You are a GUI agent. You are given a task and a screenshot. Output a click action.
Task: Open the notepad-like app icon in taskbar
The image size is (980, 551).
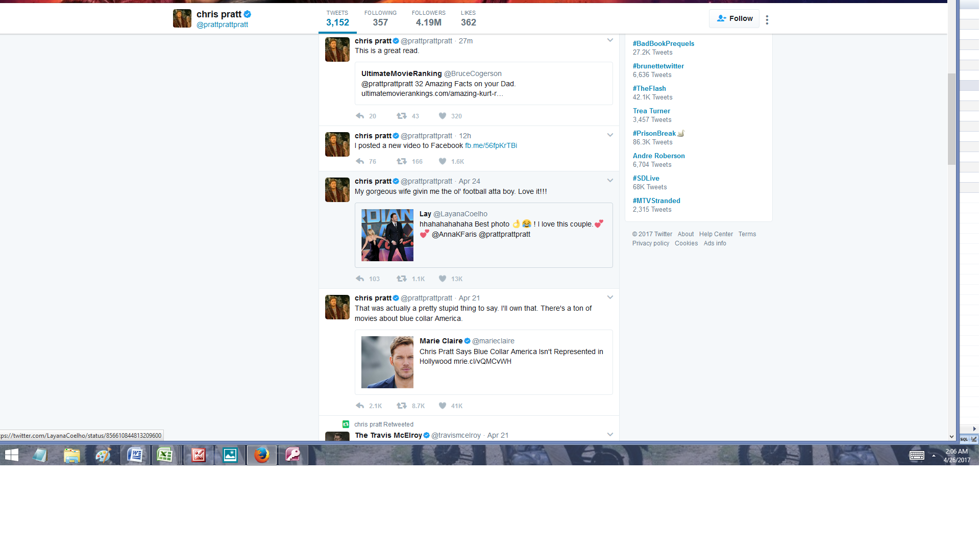coord(40,455)
